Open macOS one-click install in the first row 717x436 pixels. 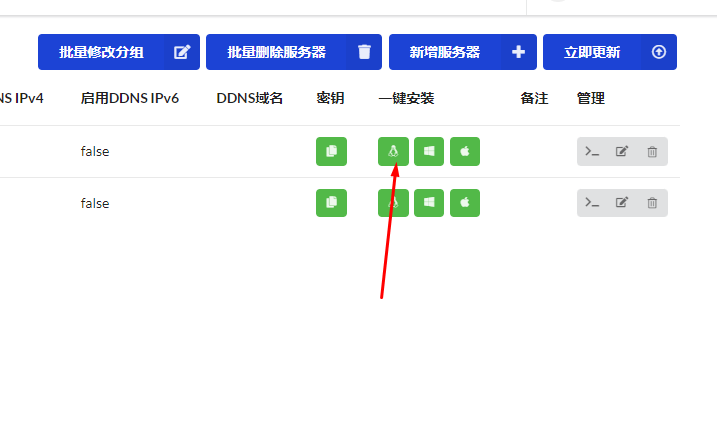coord(465,151)
